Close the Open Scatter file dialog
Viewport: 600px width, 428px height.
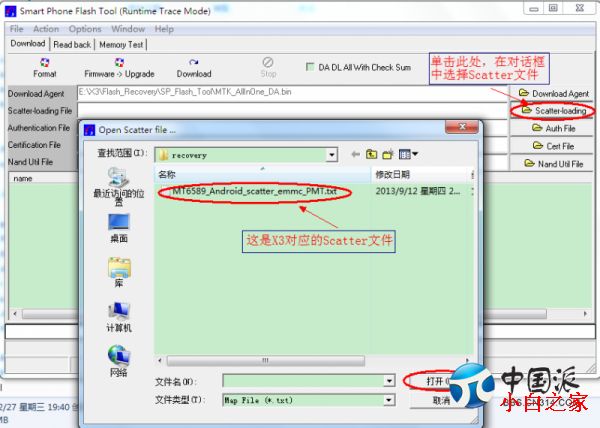(462, 127)
